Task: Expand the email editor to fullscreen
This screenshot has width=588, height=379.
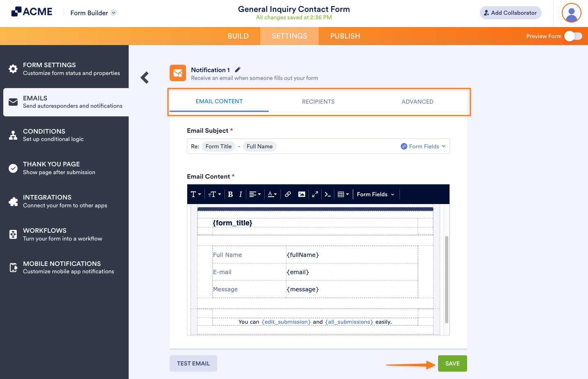Action: 315,194
